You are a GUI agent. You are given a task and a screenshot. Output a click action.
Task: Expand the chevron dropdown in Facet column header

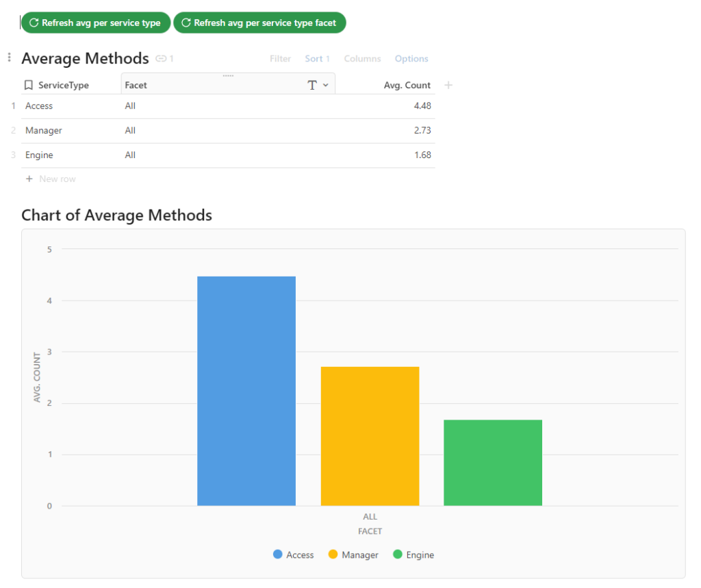(x=325, y=86)
